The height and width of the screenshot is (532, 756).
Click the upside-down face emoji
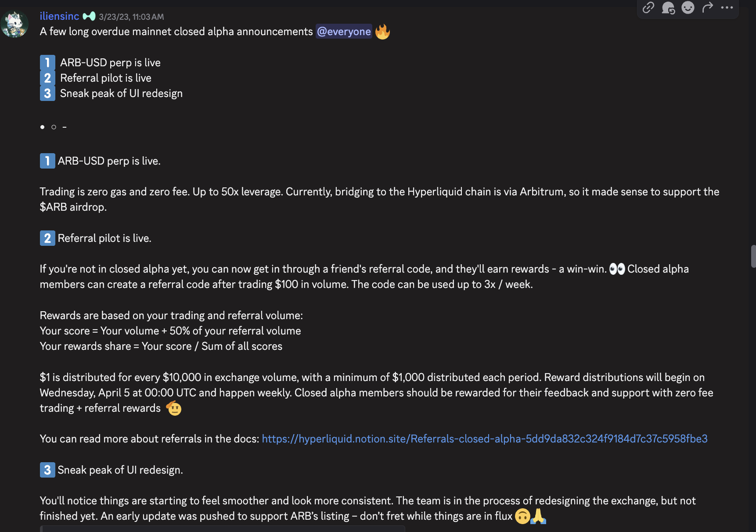click(522, 517)
